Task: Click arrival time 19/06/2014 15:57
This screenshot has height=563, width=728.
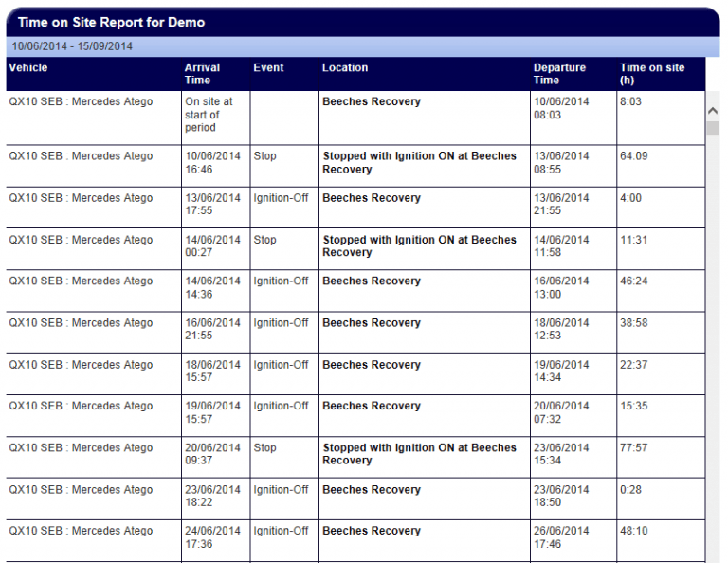Action: click(212, 412)
